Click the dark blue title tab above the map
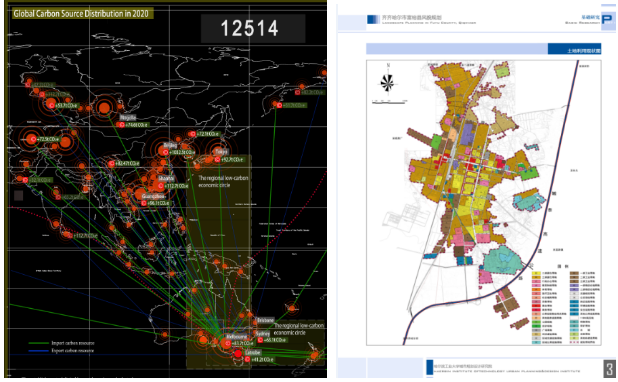Screen dimensions: 618x382 tap(574, 49)
